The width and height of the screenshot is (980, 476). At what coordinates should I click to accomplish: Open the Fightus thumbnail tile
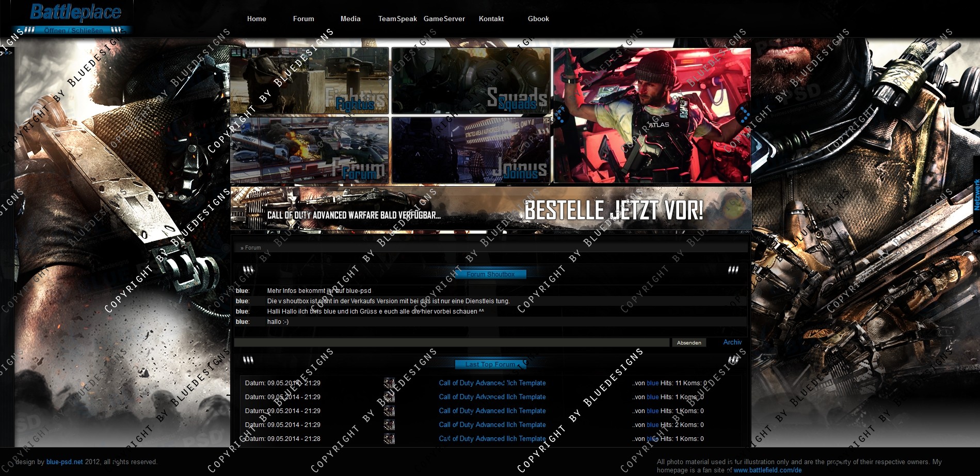coord(309,80)
